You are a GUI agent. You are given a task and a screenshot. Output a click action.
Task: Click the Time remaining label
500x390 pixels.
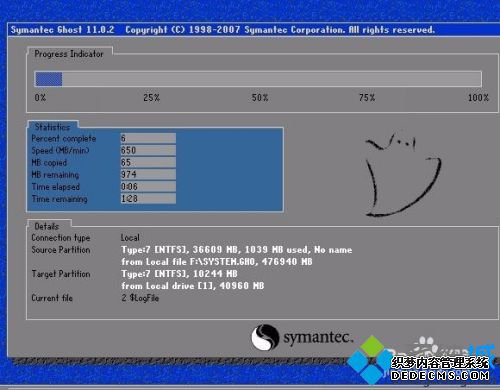[59, 199]
